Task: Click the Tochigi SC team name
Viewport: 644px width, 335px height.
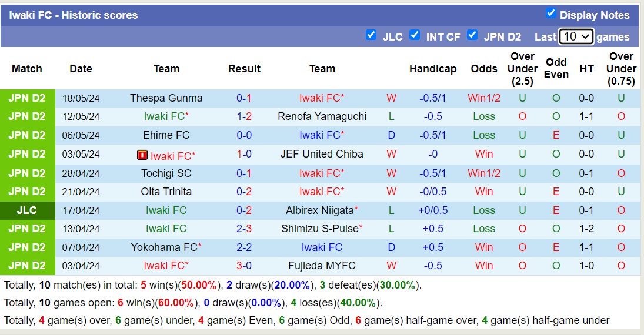Action: coord(166,173)
